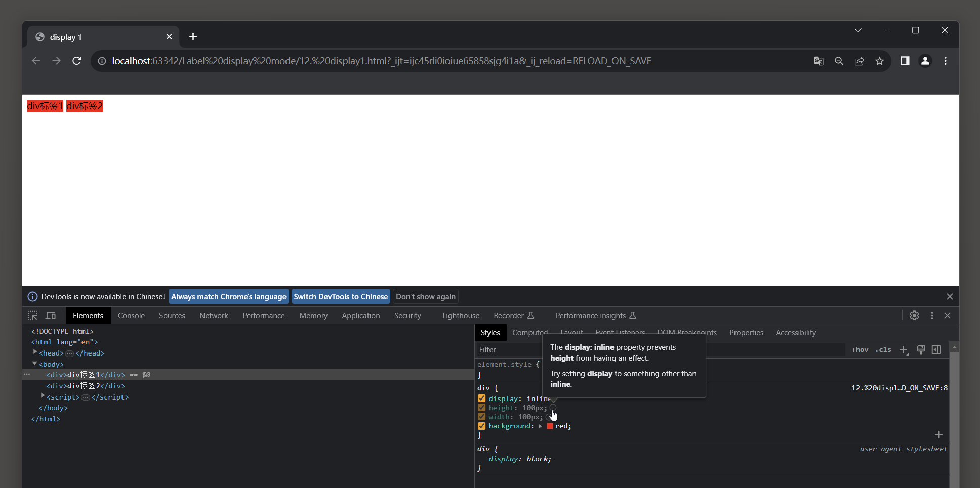980x488 pixels.
Task: Open the Performance tab
Action: click(264, 316)
